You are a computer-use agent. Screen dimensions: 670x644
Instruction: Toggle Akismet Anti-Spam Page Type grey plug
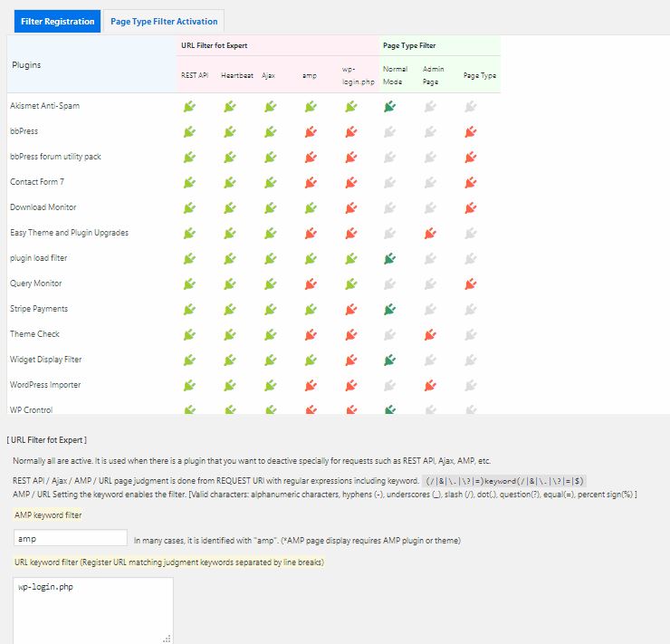[x=471, y=106]
